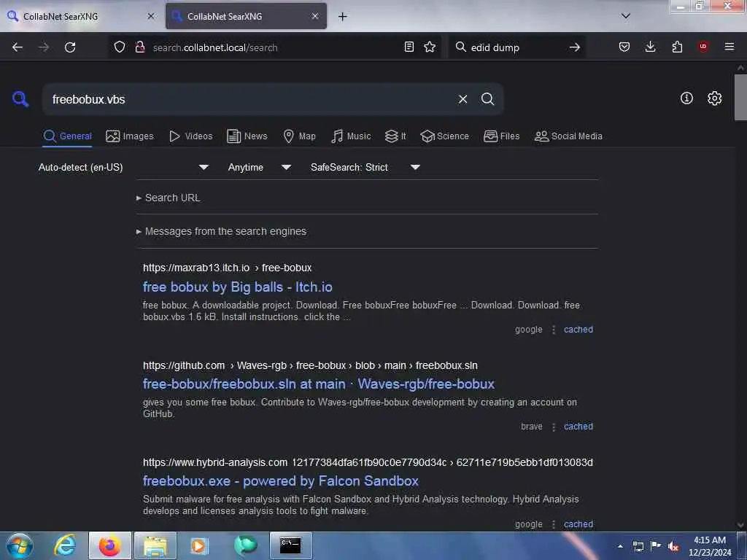Select the General category tab
Image resolution: width=747 pixels, height=560 pixels.
pyautogui.click(x=67, y=136)
